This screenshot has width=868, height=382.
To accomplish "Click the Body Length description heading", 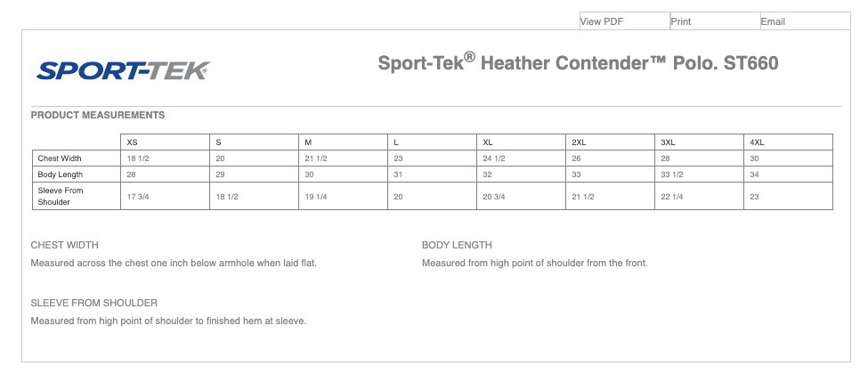I will [x=457, y=245].
